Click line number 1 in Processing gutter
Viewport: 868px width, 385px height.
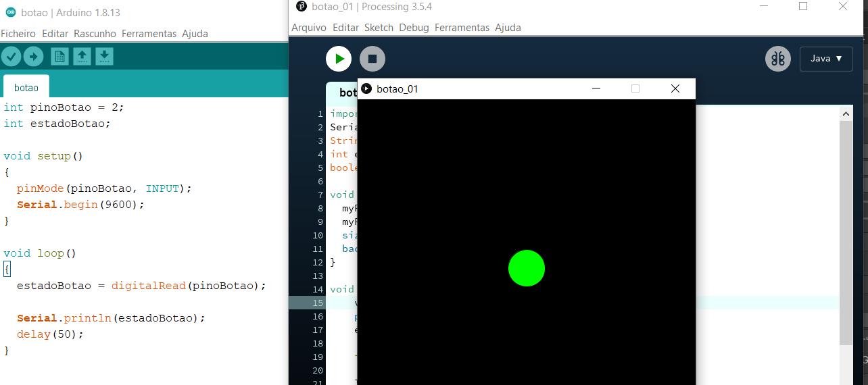coord(320,113)
